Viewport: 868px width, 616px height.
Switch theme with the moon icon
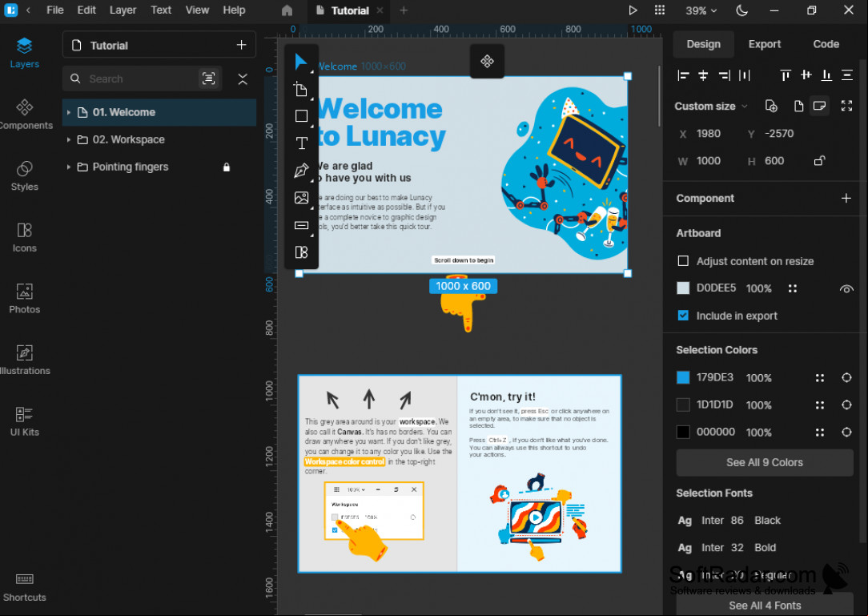pyautogui.click(x=741, y=10)
